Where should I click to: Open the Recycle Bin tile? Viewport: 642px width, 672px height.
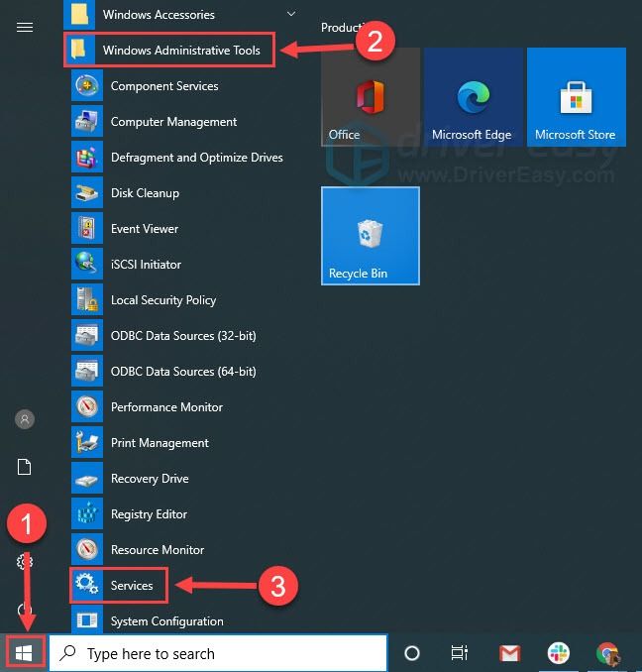point(371,235)
